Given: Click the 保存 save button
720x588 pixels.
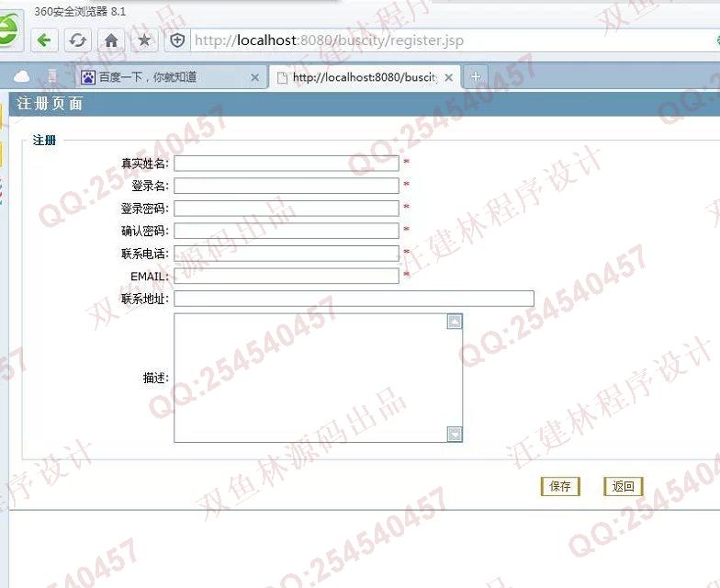Looking at the screenshot, I should (x=560, y=487).
